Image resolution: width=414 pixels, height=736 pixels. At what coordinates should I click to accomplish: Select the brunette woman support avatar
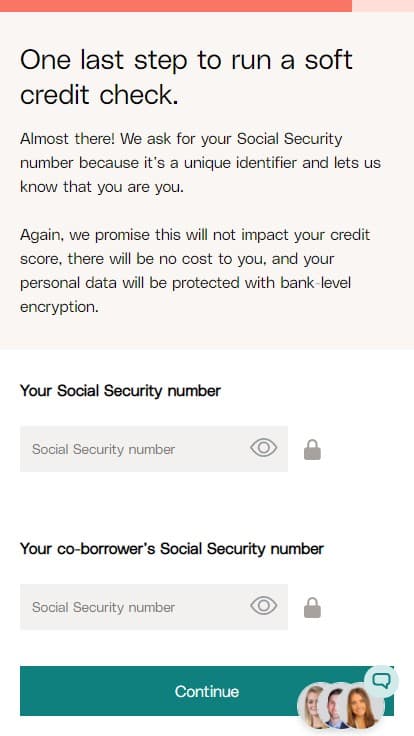[364, 707]
